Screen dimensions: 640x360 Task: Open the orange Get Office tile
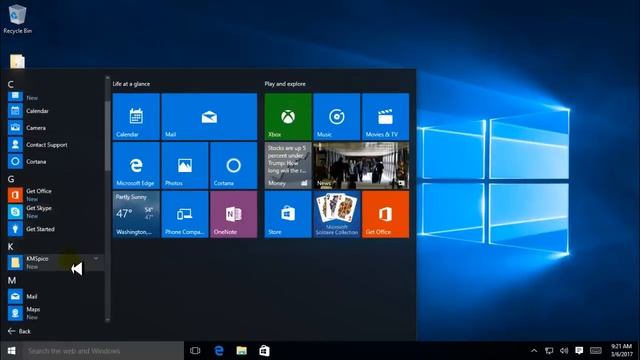[385, 214]
